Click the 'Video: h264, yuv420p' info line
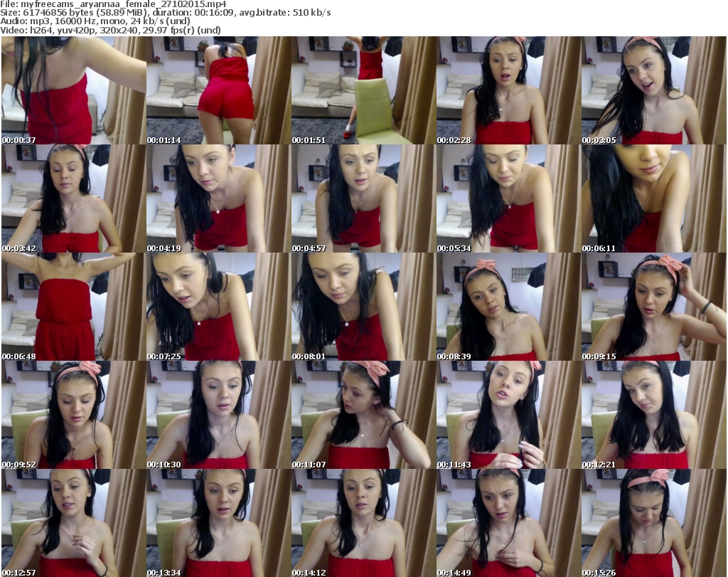728x577 pixels. coord(110,30)
